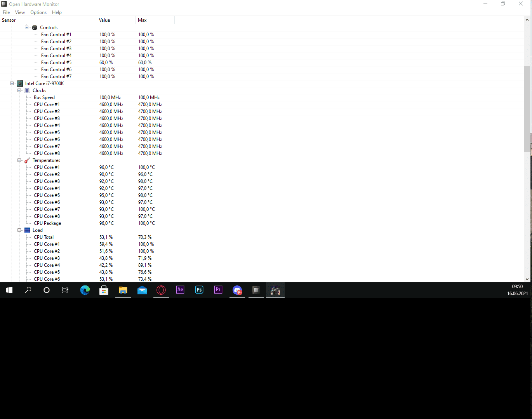532x419 pixels.
Task: Click the scrollbar down arrow
Action: pos(527,279)
